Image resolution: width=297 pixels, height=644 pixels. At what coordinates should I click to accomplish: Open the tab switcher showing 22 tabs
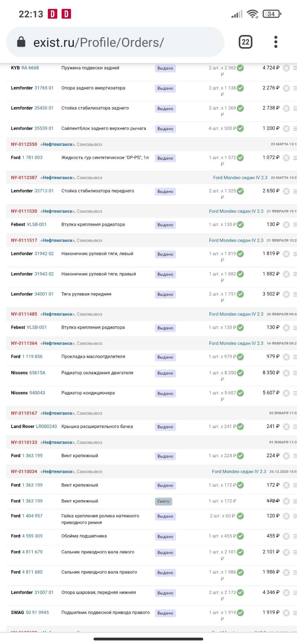[x=245, y=42]
